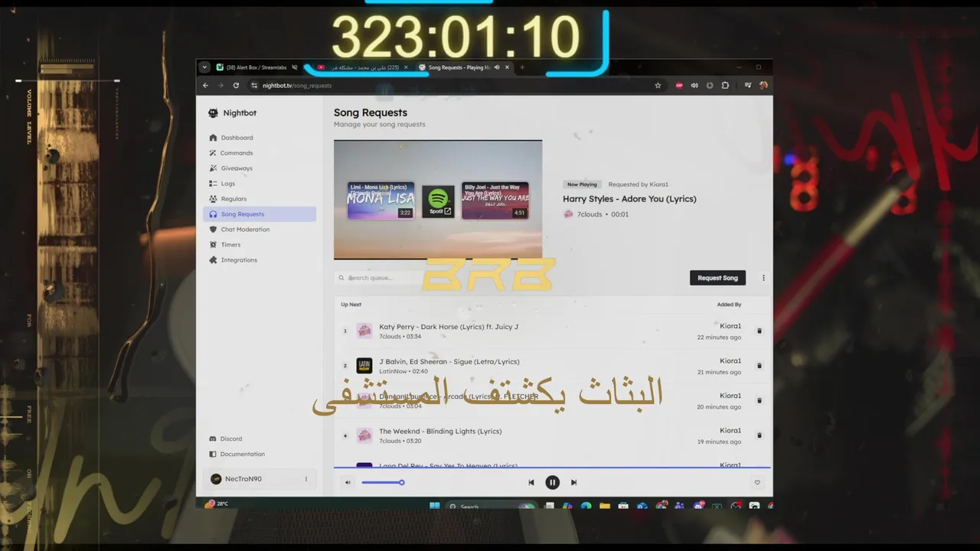Delete Katy Perry Dark Horse from queue
Viewport: 980px width, 551px height.
click(759, 331)
